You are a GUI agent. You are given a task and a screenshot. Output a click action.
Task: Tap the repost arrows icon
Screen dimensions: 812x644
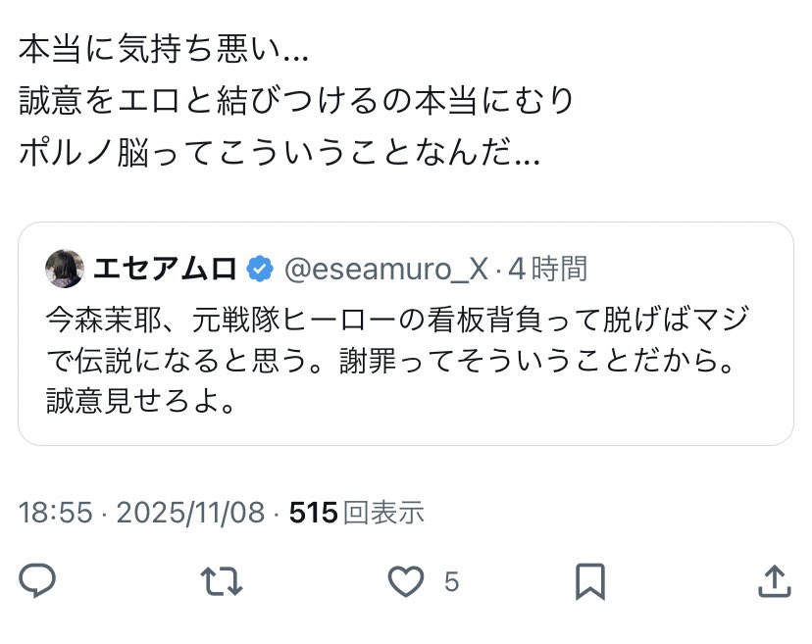pos(222,581)
